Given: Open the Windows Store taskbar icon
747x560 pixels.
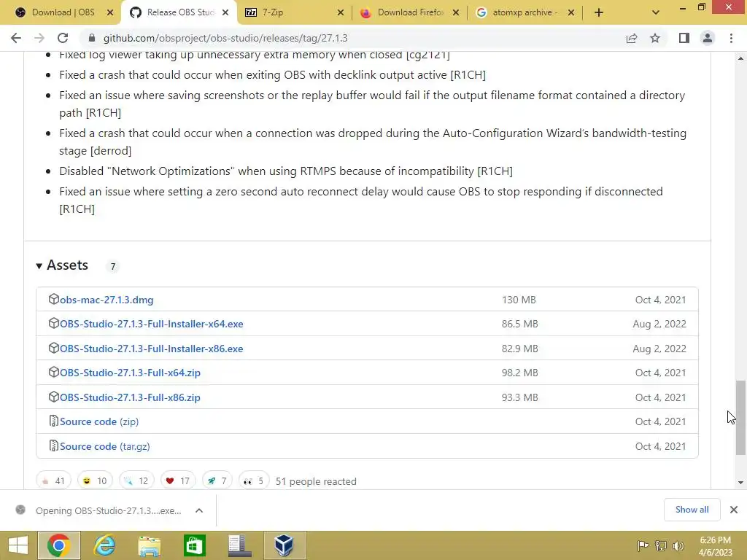Looking at the screenshot, I should pos(194,545).
